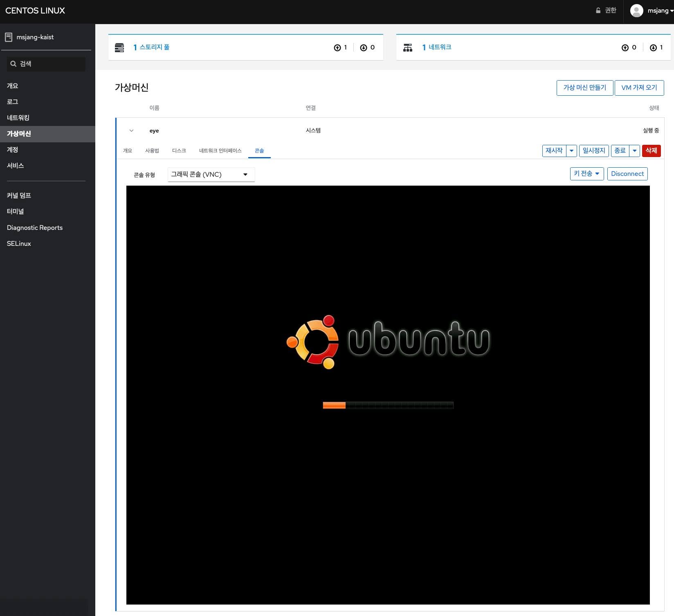The width and height of the screenshot is (674, 616).
Task: Click the msjang user avatar icon
Action: (636, 11)
